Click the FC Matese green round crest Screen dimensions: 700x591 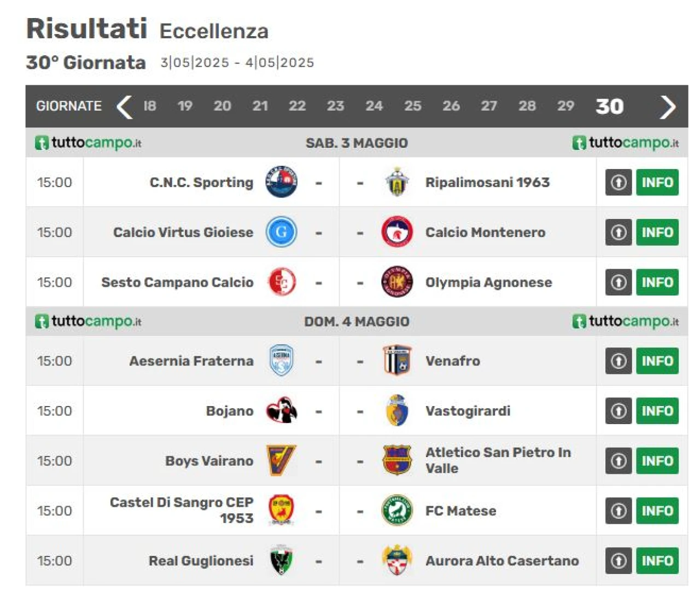397,511
